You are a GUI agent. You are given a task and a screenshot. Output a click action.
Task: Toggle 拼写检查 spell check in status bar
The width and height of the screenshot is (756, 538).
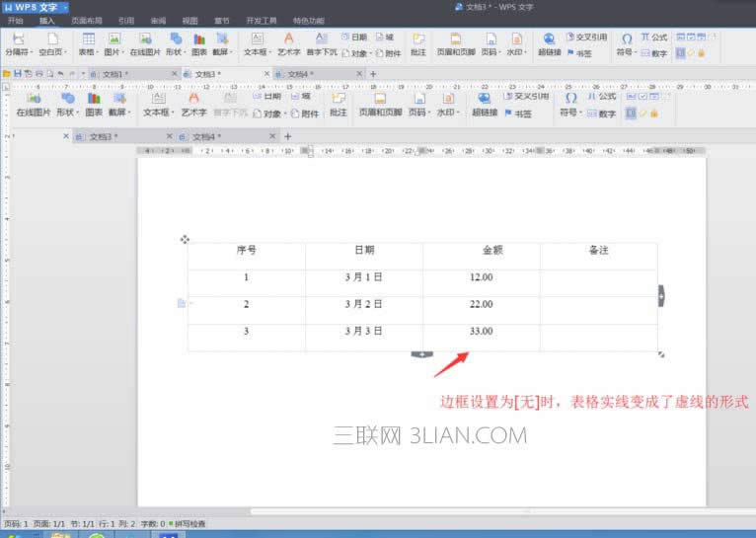click(188, 523)
